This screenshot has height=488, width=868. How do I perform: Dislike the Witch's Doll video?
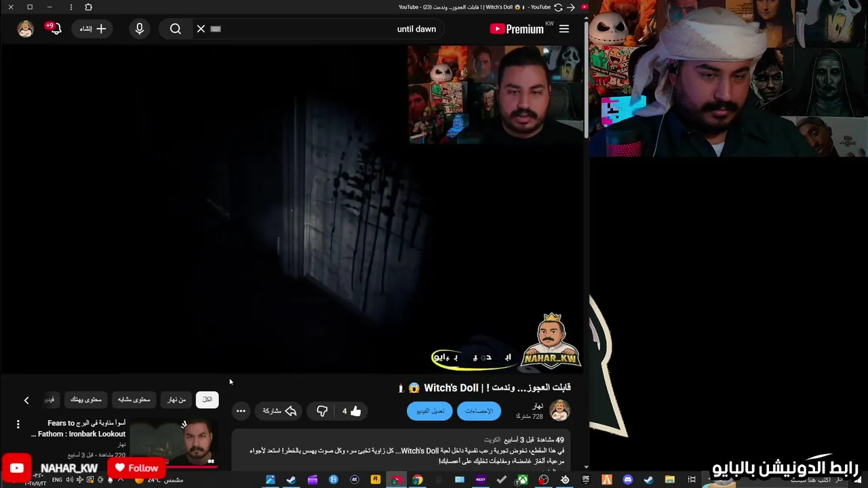point(322,411)
